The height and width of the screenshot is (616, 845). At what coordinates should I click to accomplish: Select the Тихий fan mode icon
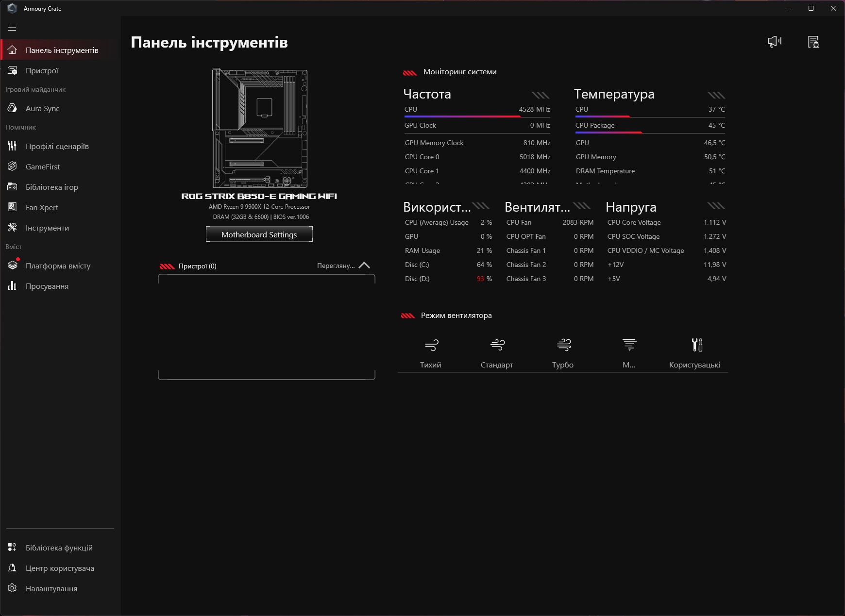pyautogui.click(x=431, y=345)
